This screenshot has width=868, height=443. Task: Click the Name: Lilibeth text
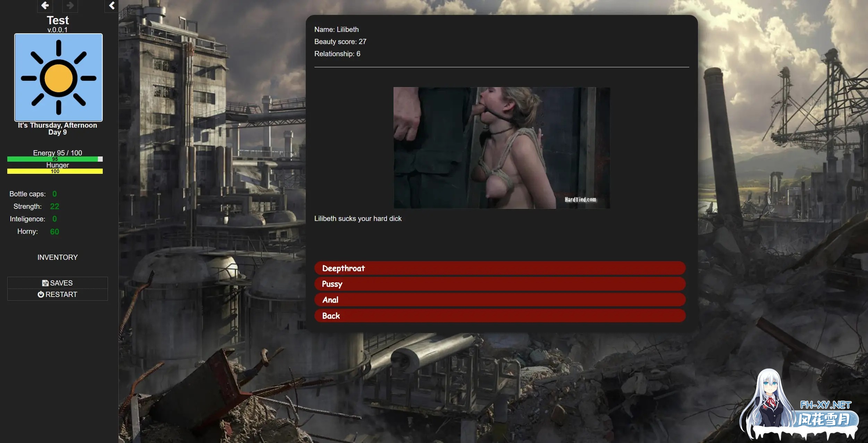336,29
